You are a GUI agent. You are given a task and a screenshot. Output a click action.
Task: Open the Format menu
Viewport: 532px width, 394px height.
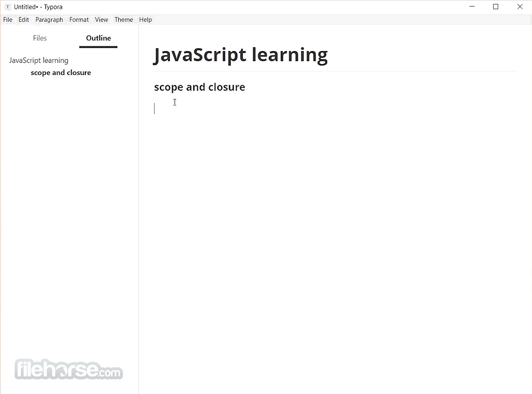coord(79,19)
